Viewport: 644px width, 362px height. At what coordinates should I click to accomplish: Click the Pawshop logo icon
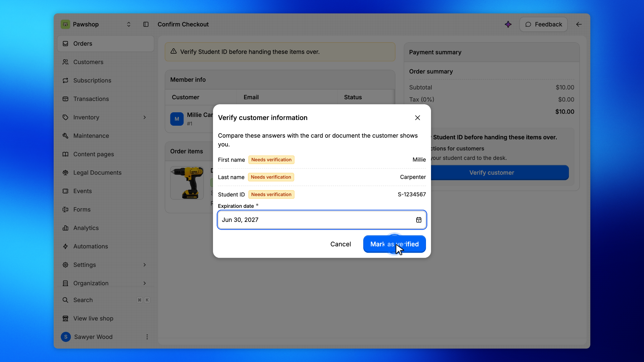point(65,24)
